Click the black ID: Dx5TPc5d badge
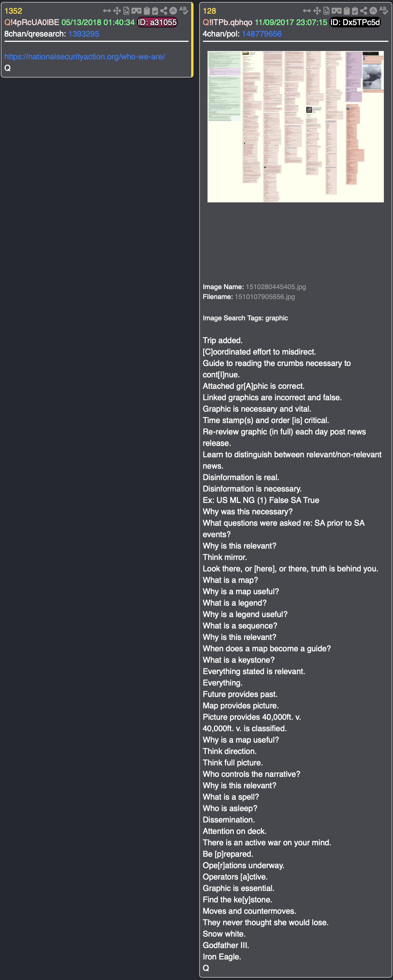This screenshot has width=393, height=980. [355, 22]
